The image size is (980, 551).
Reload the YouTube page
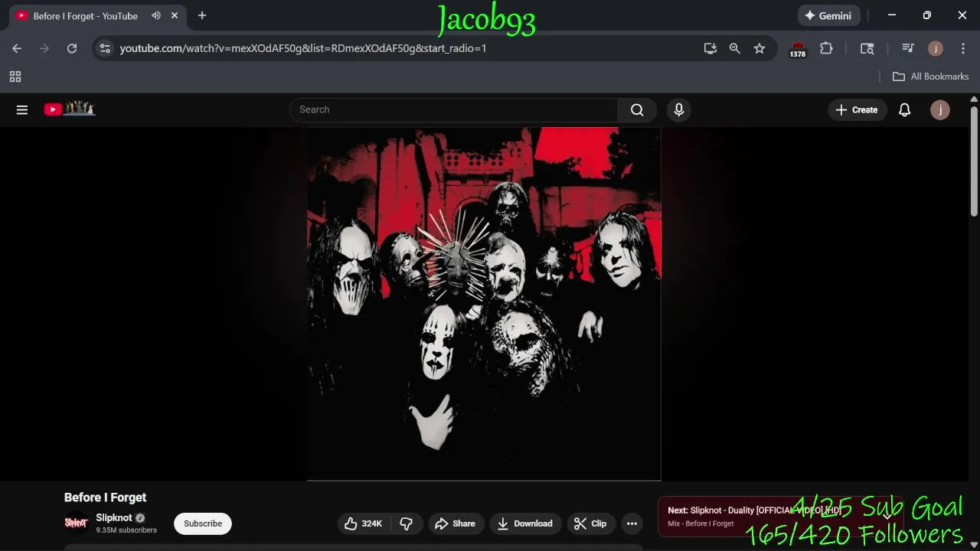coord(72,48)
